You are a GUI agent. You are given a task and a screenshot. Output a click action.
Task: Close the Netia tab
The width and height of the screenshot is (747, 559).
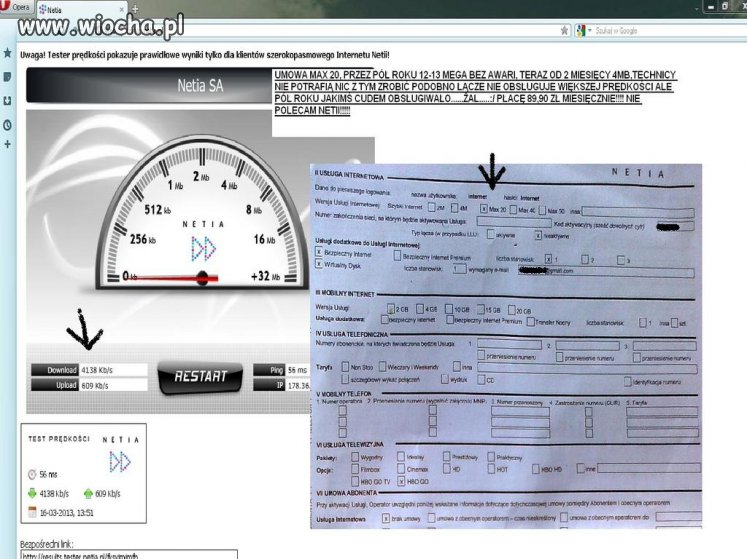121,9
